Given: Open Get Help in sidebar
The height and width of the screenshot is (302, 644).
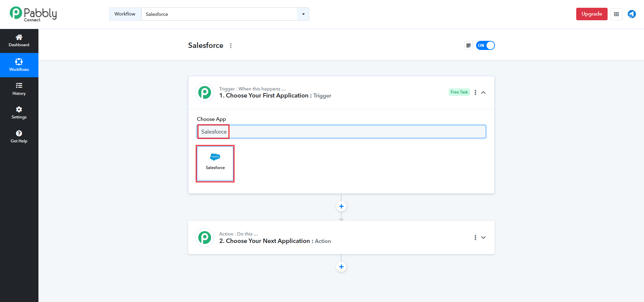Looking at the screenshot, I should point(19,137).
